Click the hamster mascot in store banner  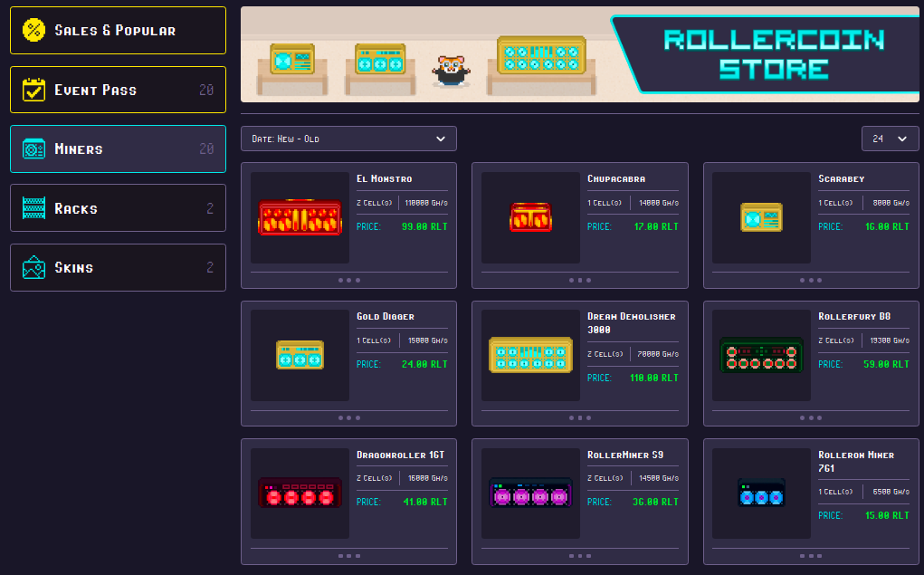(x=451, y=71)
